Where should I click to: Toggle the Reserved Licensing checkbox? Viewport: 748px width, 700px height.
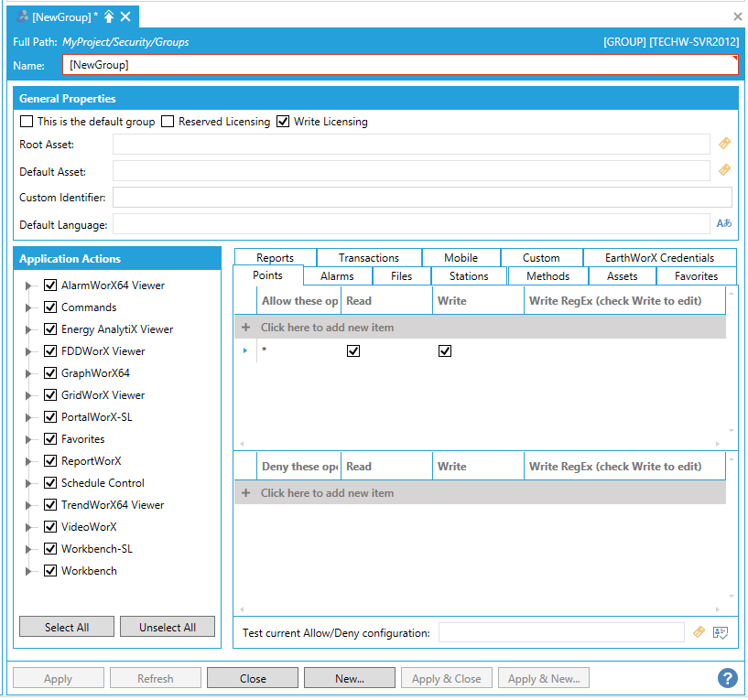(168, 122)
